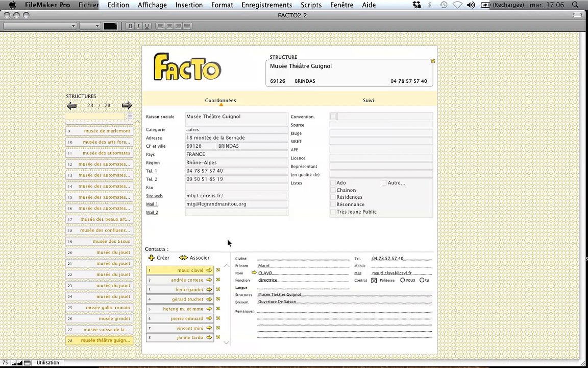Select the vous politeness radio button

click(403, 280)
